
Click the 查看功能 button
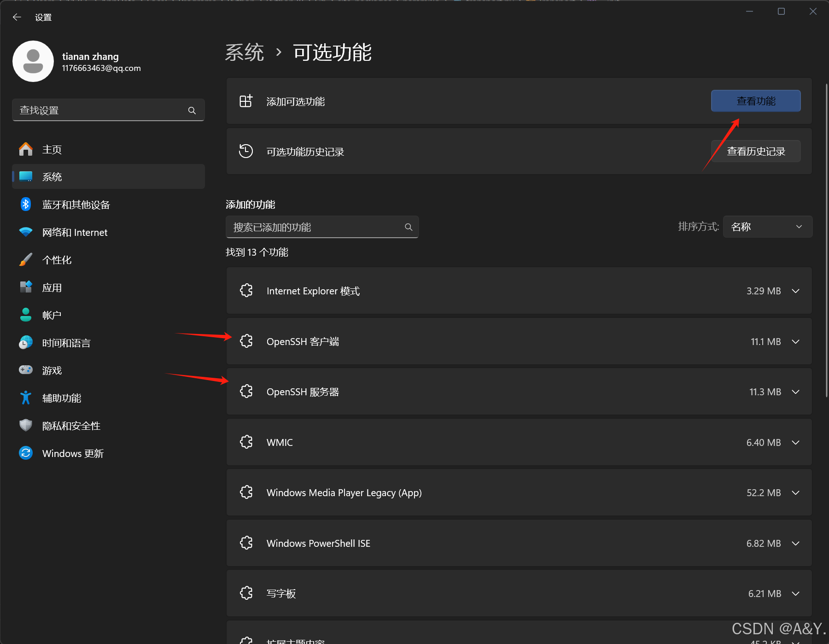tap(755, 101)
